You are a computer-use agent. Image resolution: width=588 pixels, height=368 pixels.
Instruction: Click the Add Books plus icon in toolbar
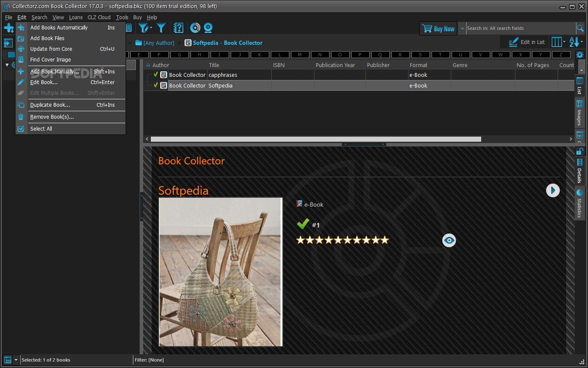tap(9, 28)
